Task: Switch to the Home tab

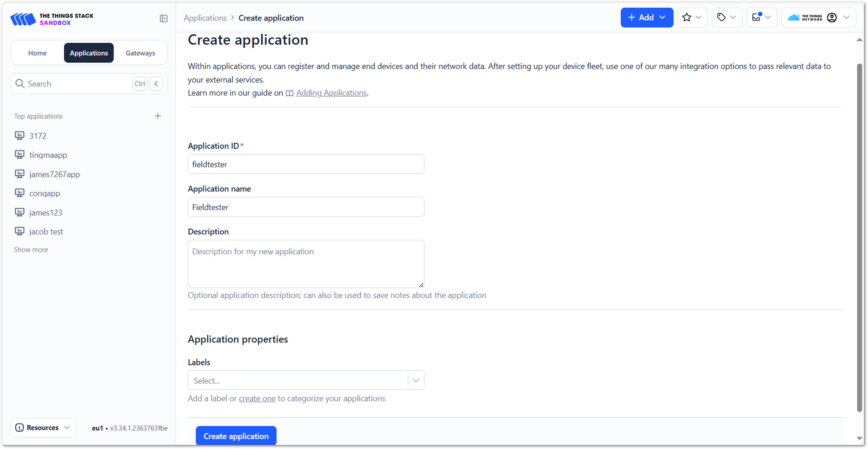Action: tap(38, 52)
